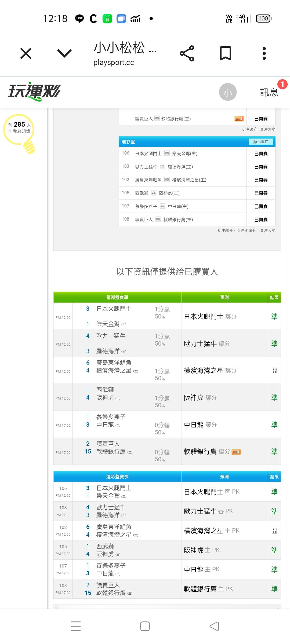Click 已開賽 status for game 106
Screen dimensions: 290x644
261,153
